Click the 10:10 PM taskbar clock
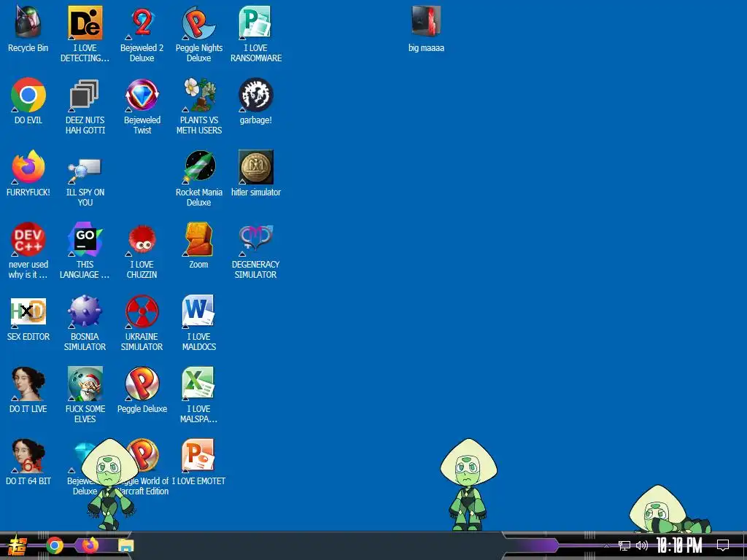Viewport: 747px width, 560px height. [x=679, y=545]
